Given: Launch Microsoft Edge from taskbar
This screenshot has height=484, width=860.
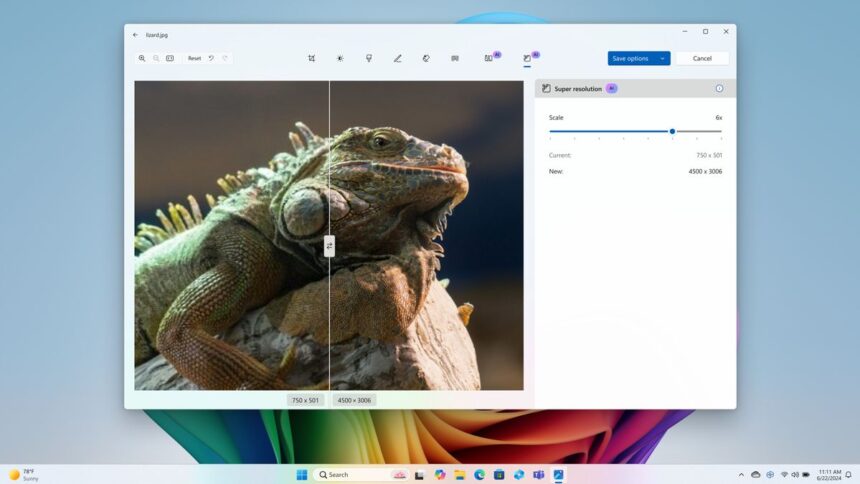Looking at the screenshot, I should click(479, 475).
